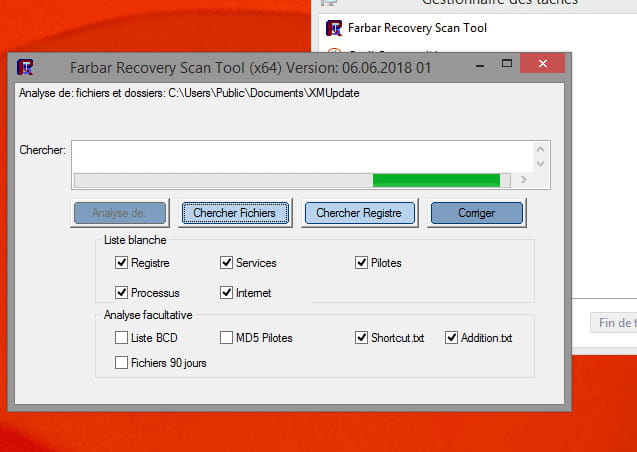Uncheck the Shortcut.txt option
This screenshot has height=452, width=637.
pos(361,337)
